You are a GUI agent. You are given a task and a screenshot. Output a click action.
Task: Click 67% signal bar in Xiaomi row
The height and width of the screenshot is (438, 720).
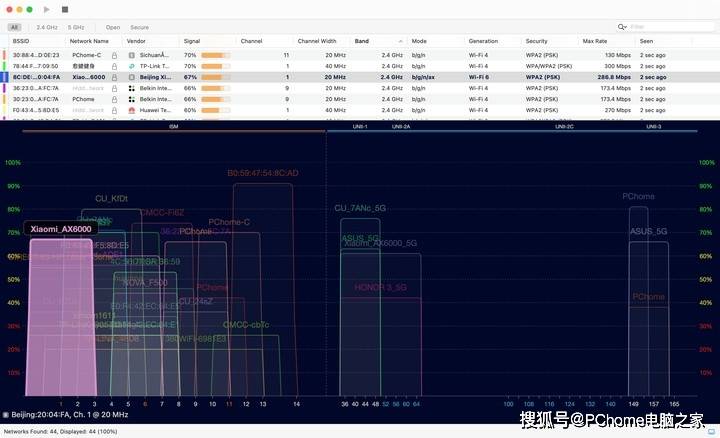tap(215, 77)
